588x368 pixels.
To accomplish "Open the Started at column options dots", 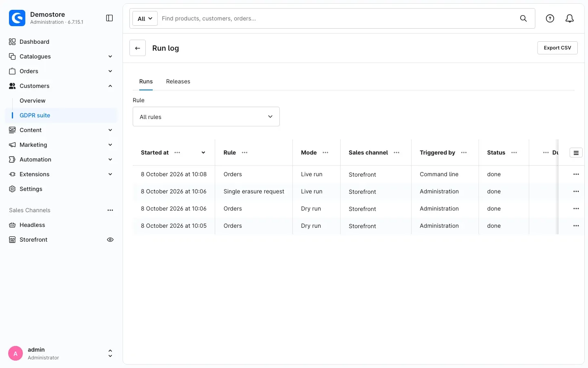I will [x=177, y=153].
